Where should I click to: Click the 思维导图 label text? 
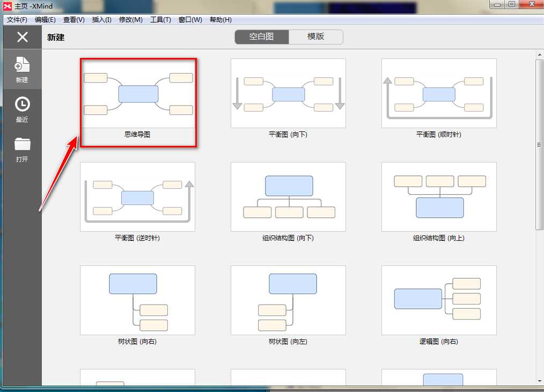point(137,135)
